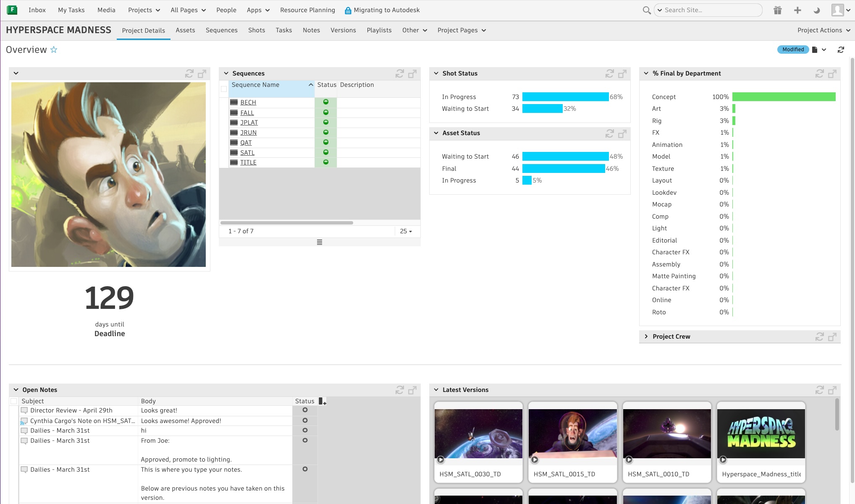
Task: Switch to the Shots tab
Action: pyautogui.click(x=257, y=30)
